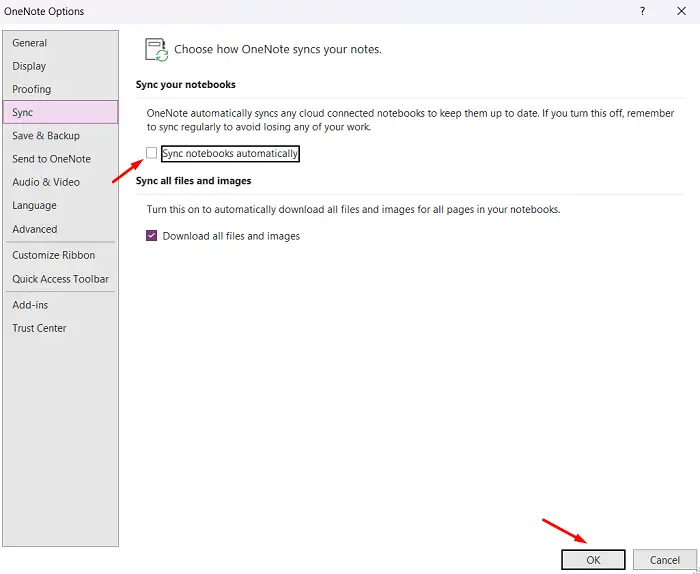This screenshot has width=700, height=574.
Task: Close the OneNote Options dialog
Action: pyautogui.click(x=681, y=11)
